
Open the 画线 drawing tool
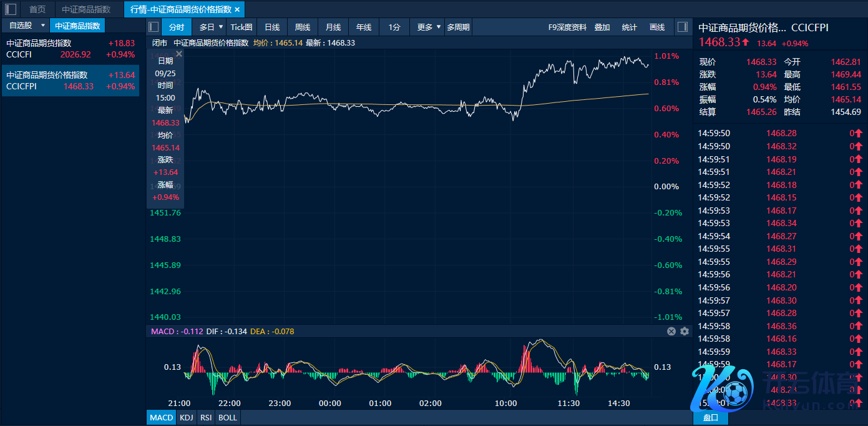(657, 27)
